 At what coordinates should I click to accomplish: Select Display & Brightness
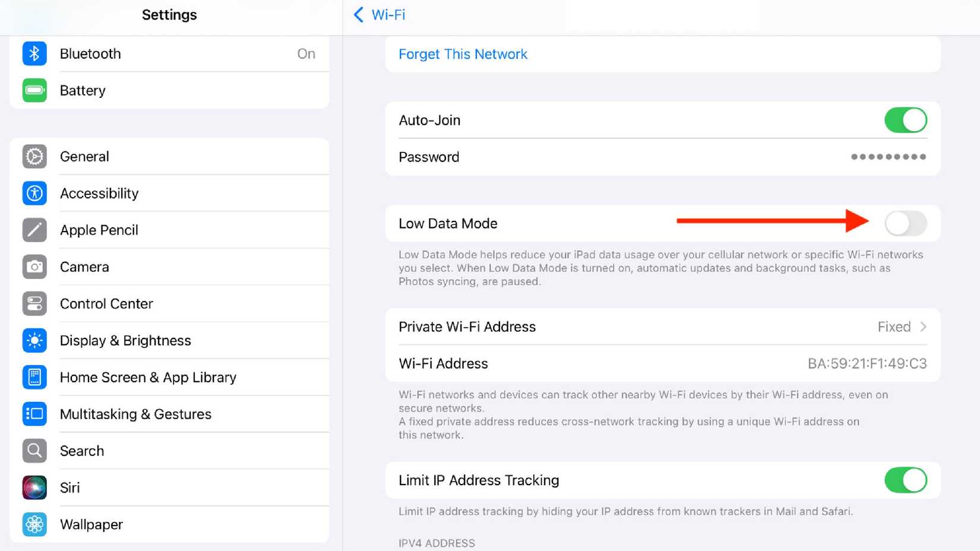[169, 340]
